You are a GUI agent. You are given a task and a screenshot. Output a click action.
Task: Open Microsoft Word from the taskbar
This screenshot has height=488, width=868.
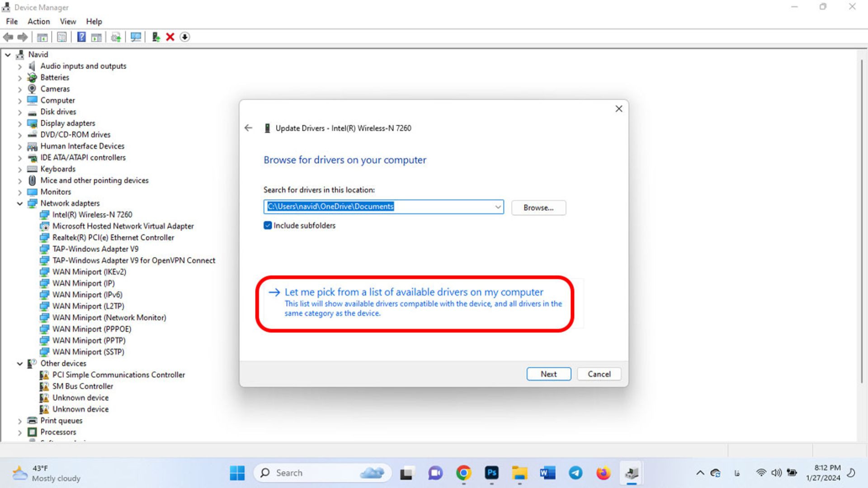click(547, 473)
